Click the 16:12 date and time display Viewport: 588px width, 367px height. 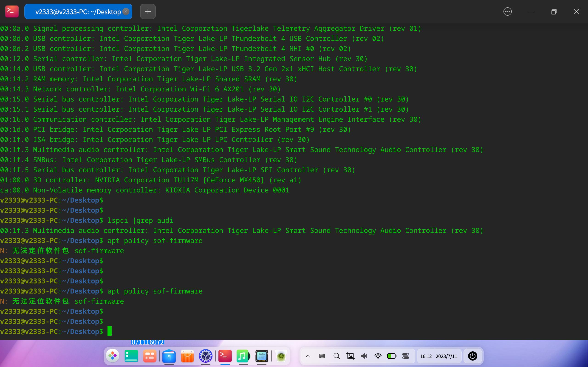pos(438,356)
